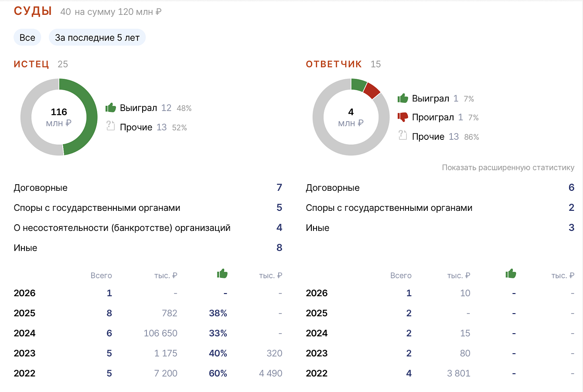This screenshot has width=583, height=392.
Task: Open plaintiff bankruptcy cases count 4
Action: click(x=279, y=228)
